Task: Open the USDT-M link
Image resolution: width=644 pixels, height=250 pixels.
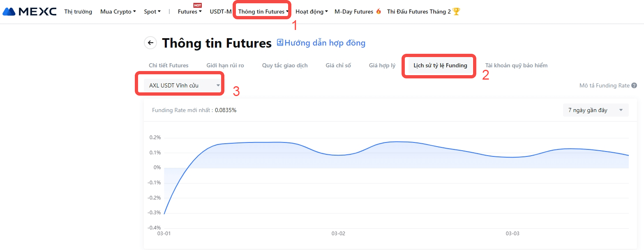Action: pos(221,11)
